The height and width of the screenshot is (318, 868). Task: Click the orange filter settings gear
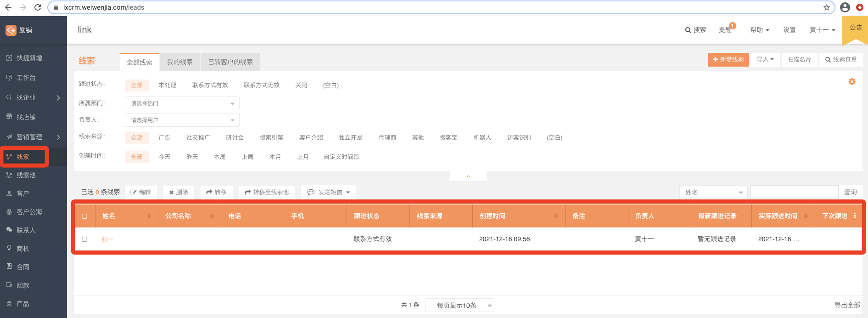pyautogui.click(x=852, y=82)
